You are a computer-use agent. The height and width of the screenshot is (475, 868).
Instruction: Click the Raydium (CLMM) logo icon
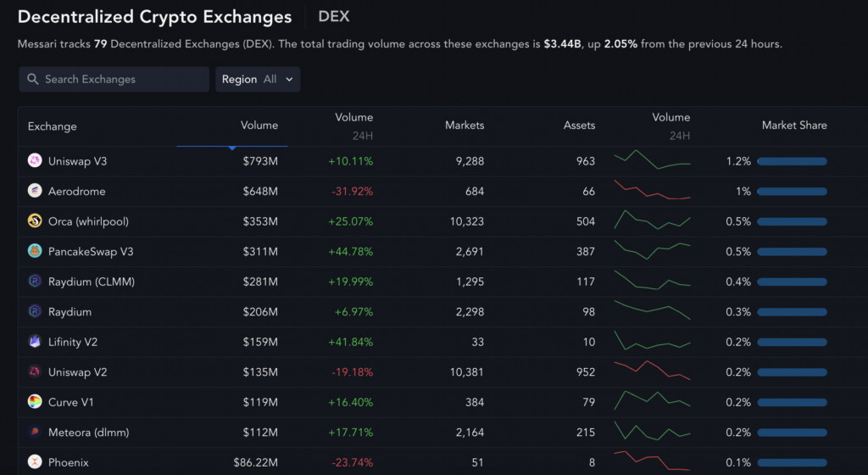pyautogui.click(x=34, y=282)
